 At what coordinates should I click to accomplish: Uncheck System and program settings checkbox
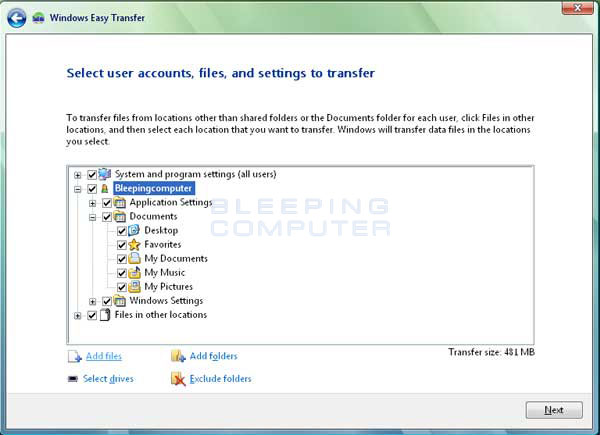coord(92,175)
